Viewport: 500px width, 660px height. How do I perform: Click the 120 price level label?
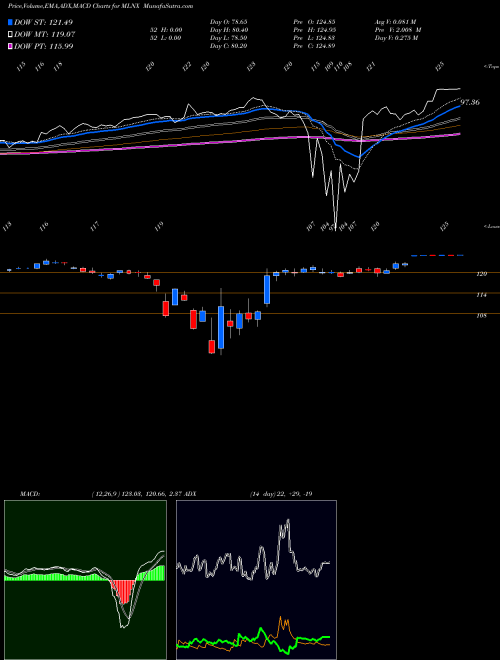(x=482, y=274)
